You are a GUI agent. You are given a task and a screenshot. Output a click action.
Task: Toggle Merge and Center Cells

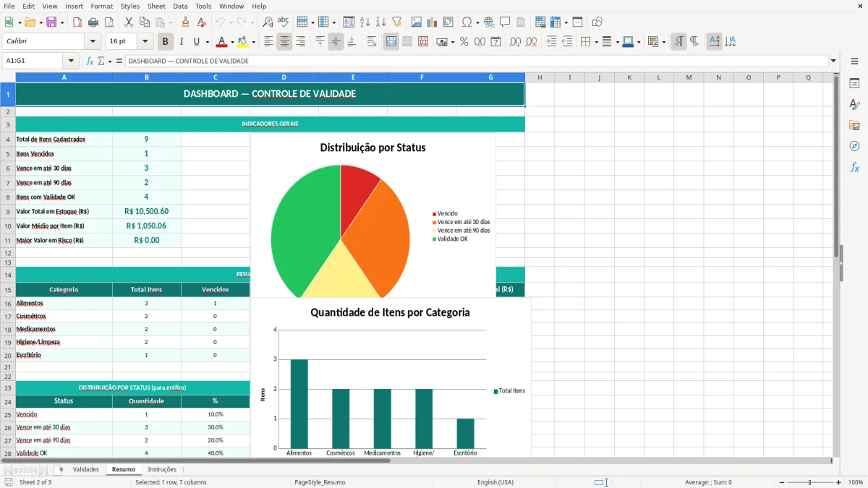click(x=391, y=42)
